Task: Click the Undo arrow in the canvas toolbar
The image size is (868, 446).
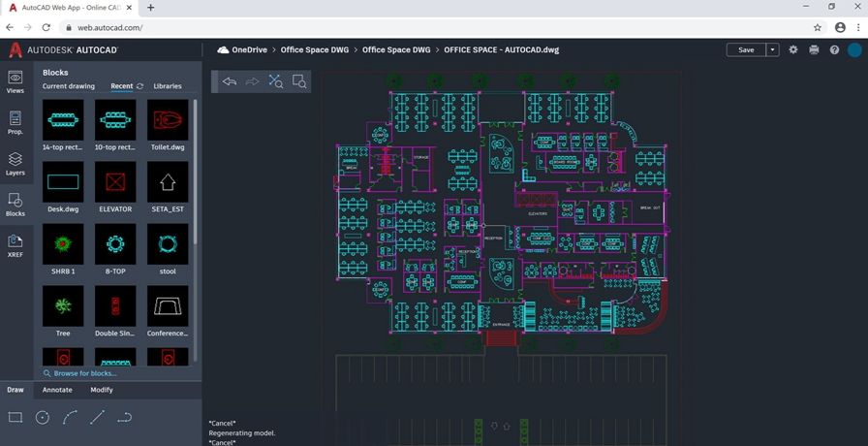Action: 230,82
